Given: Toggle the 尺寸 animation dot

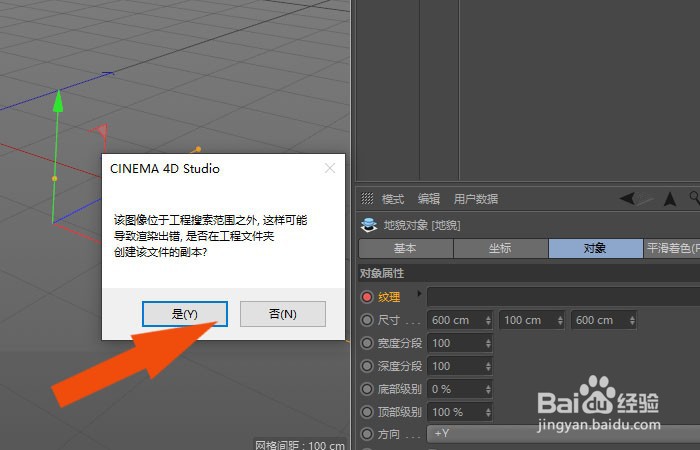Looking at the screenshot, I should coord(367,320).
